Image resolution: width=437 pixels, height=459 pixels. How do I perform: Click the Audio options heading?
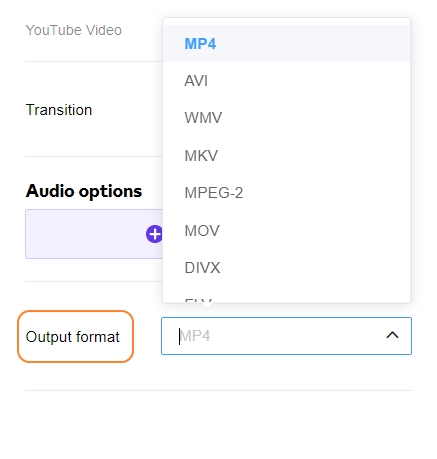(x=84, y=191)
